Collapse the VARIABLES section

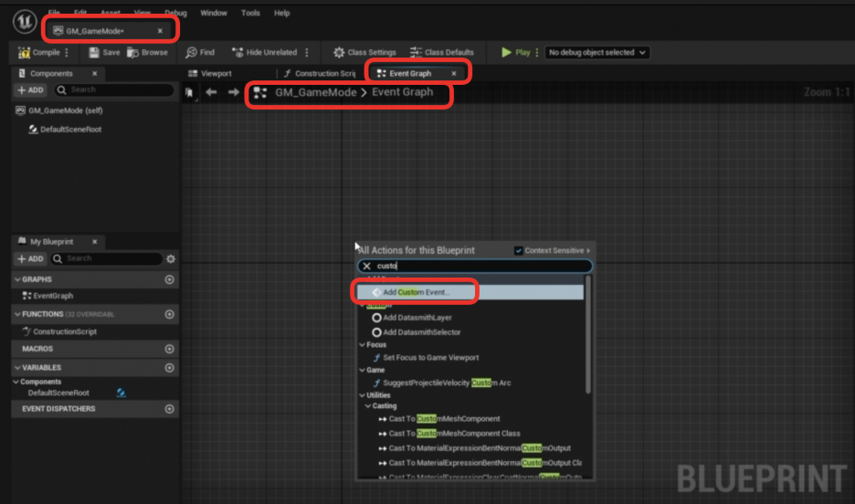click(x=17, y=368)
